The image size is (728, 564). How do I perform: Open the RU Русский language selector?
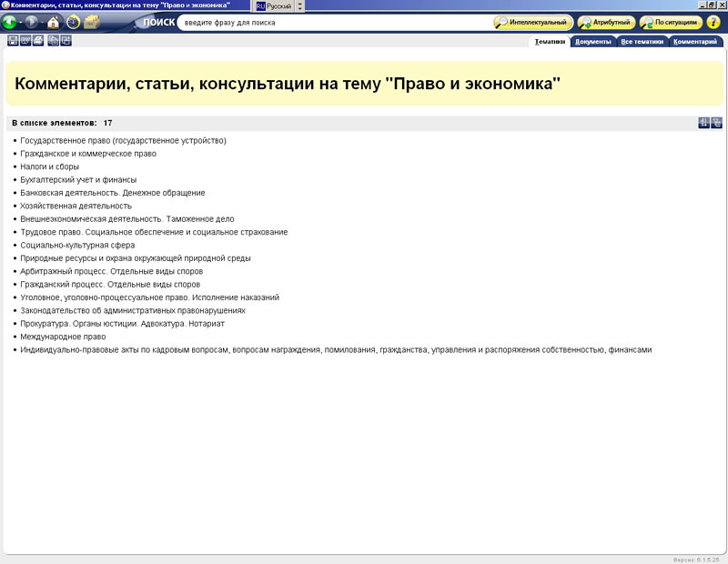tap(274, 5)
